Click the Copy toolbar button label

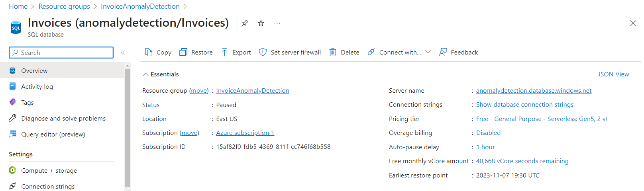(164, 53)
